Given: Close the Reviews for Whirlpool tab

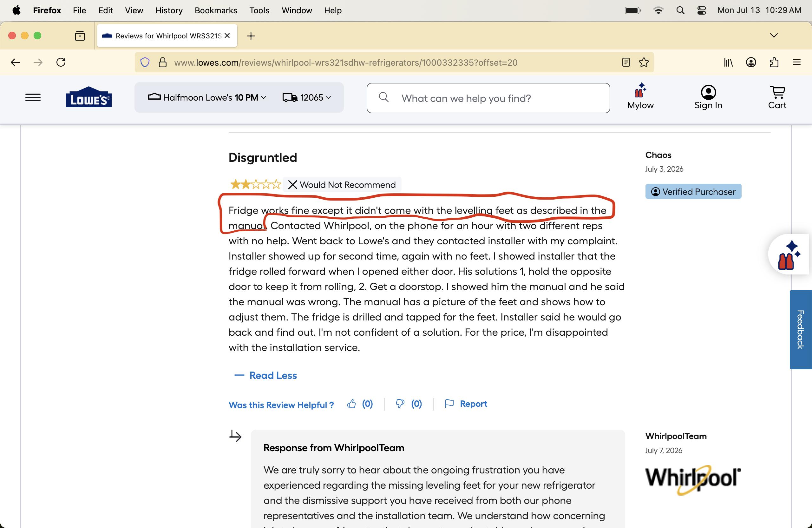Looking at the screenshot, I should tap(227, 36).
